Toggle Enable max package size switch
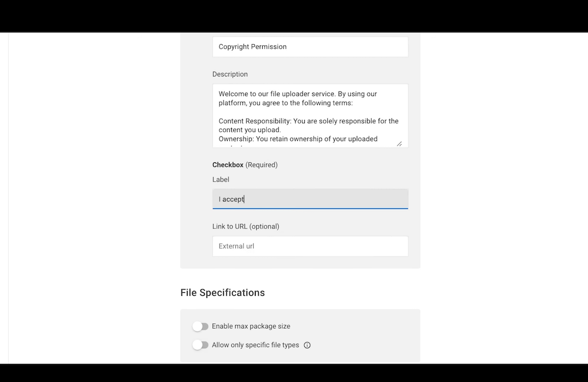 point(200,326)
